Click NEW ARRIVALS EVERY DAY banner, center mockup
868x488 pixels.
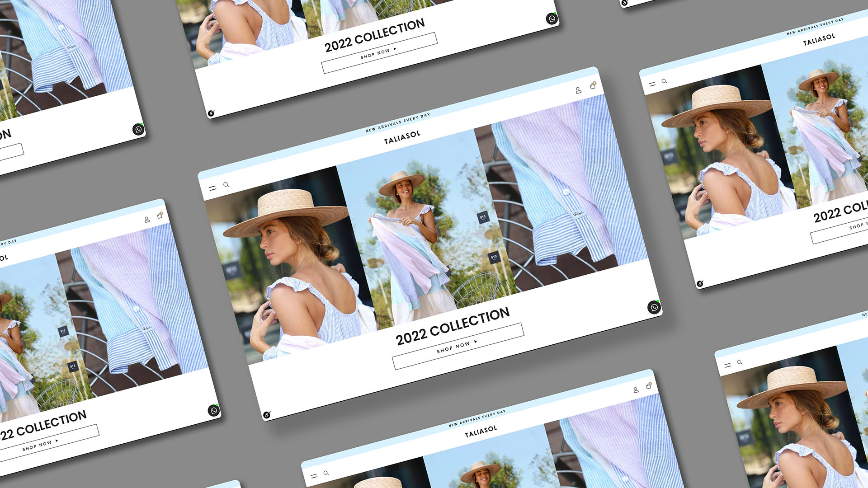click(398, 122)
